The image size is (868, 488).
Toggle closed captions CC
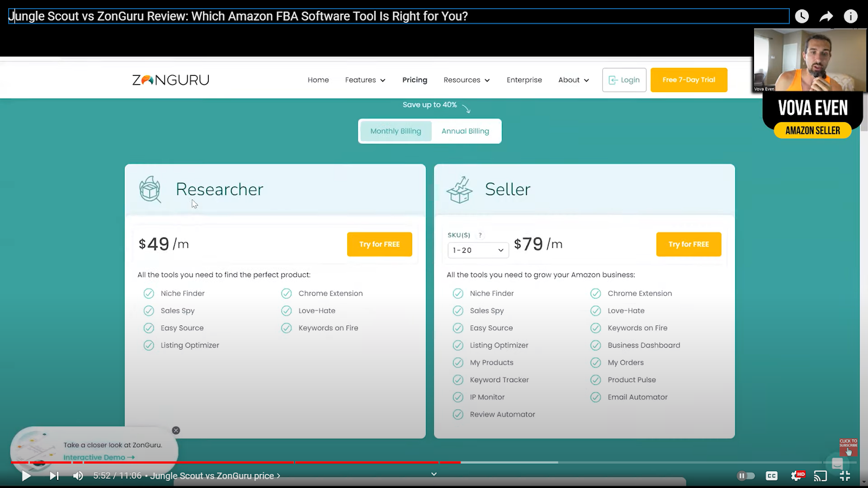(x=771, y=476)
